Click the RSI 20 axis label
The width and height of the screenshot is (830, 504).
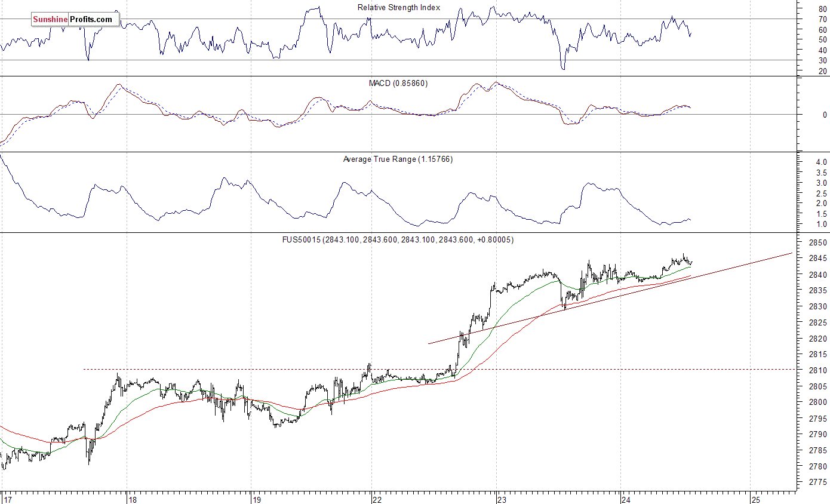point(823,71)
